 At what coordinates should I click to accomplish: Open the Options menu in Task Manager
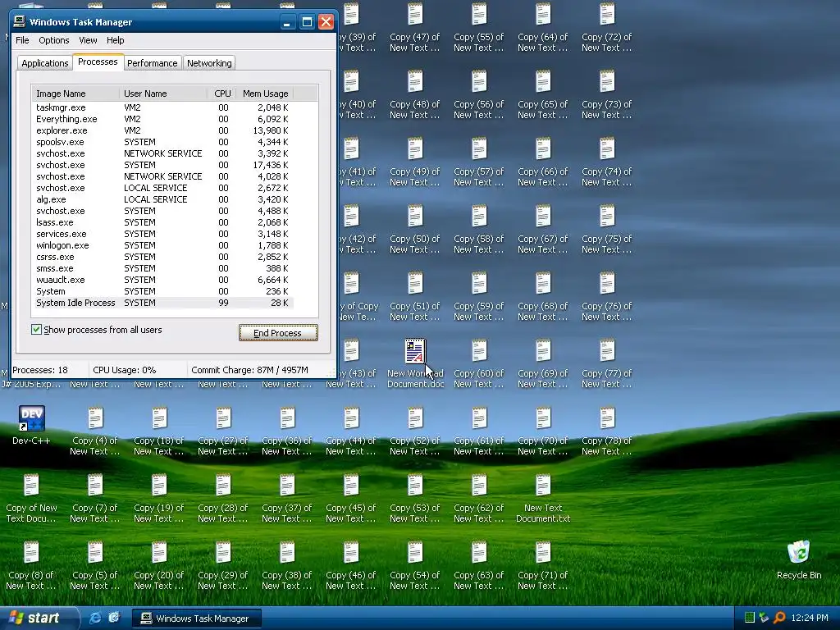53,40
